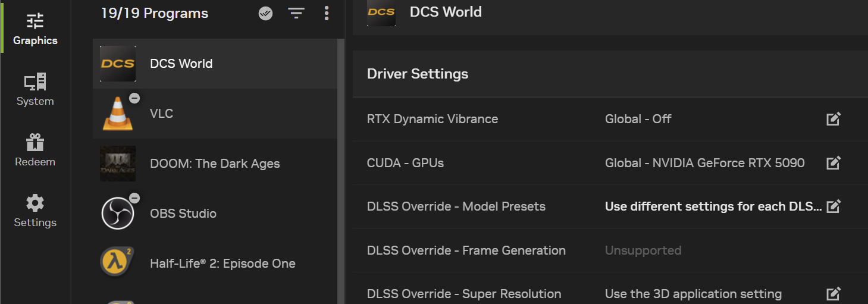Click the OBS Studio logo icon
Screen dimensions: 868x304
tap(118, 214)
